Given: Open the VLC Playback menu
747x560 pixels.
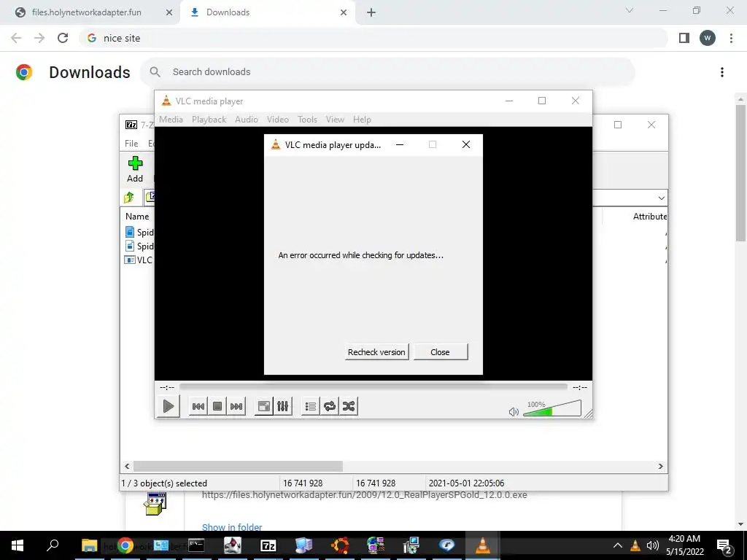Looking at the screenshot, I should [209, 120].
